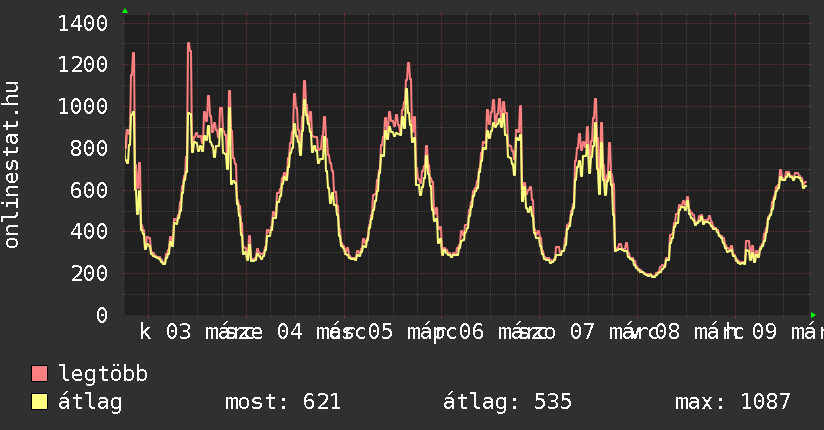Screen dimensions: 824x430
Task: Select the legtöbb legend label
Action: (x=103, y=374)
